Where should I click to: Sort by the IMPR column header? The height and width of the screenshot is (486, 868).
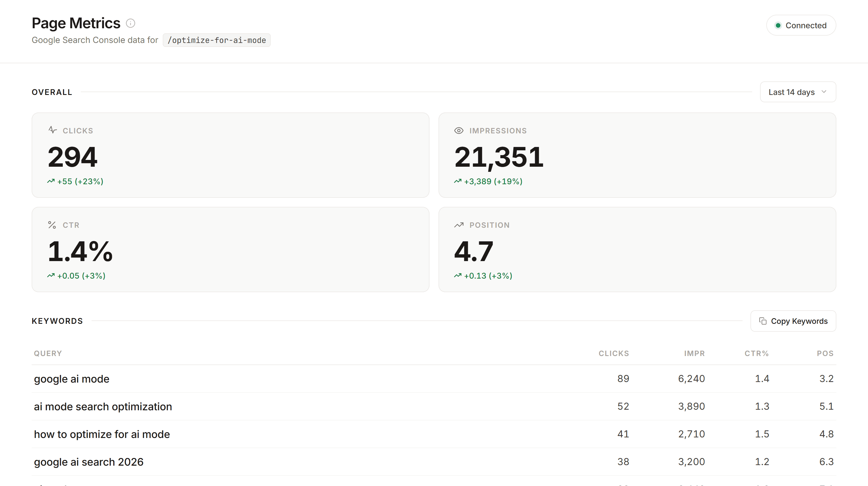coord(694,353)
